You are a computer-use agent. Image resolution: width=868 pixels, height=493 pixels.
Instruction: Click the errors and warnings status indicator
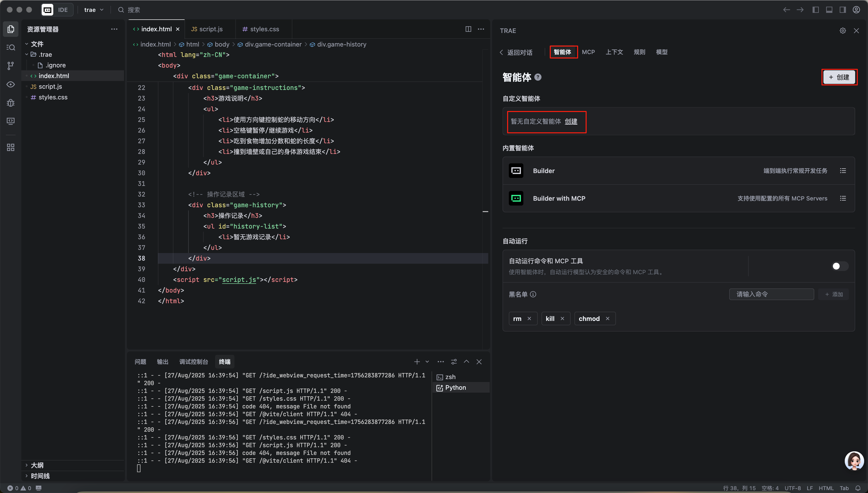19,488
